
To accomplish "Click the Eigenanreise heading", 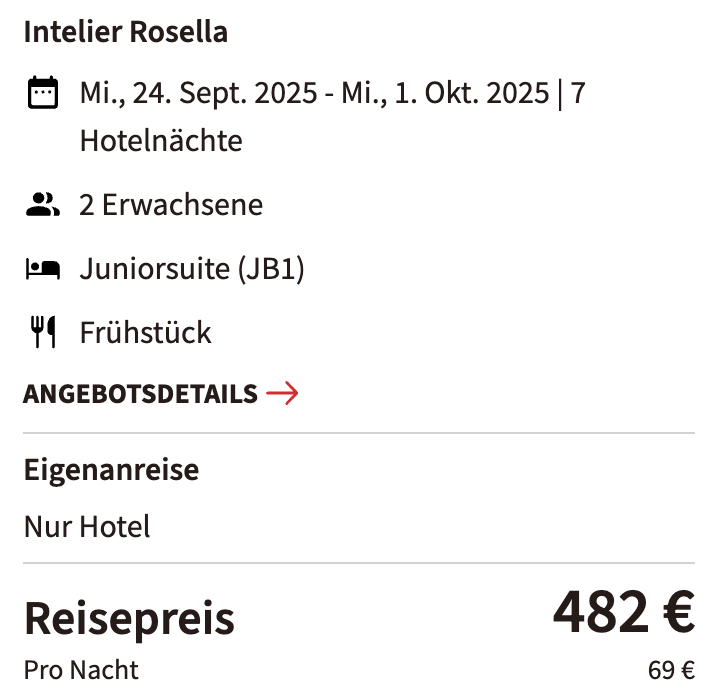I will tap(111, 470).
